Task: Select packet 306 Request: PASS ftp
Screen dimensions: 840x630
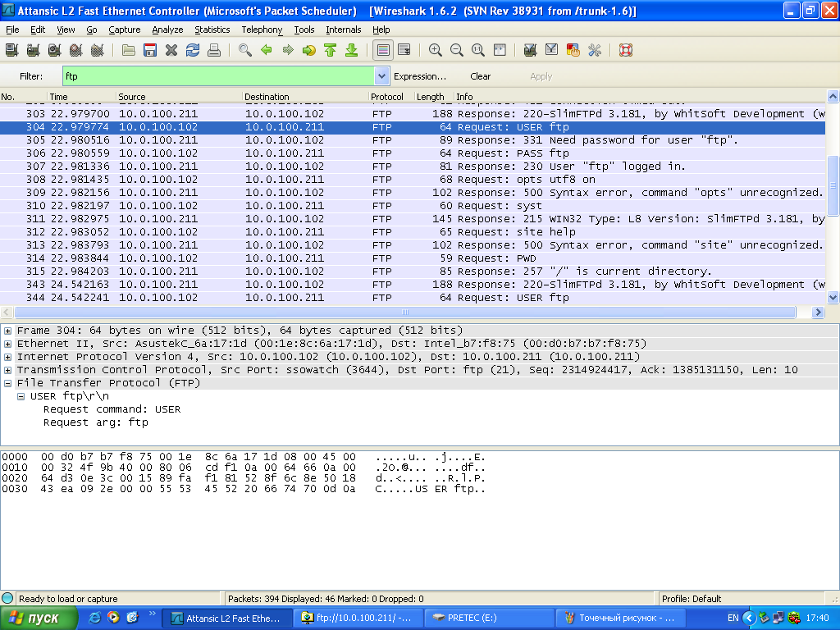Action: [413, 153]
